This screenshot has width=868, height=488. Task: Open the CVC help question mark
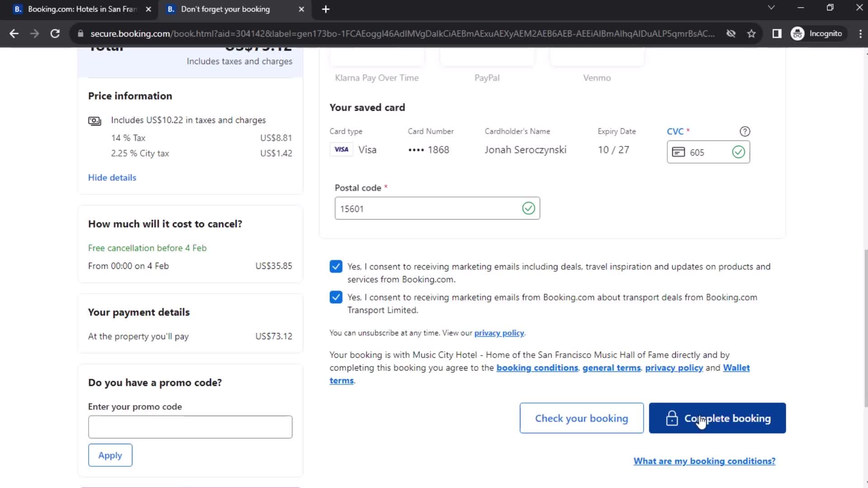745,131
